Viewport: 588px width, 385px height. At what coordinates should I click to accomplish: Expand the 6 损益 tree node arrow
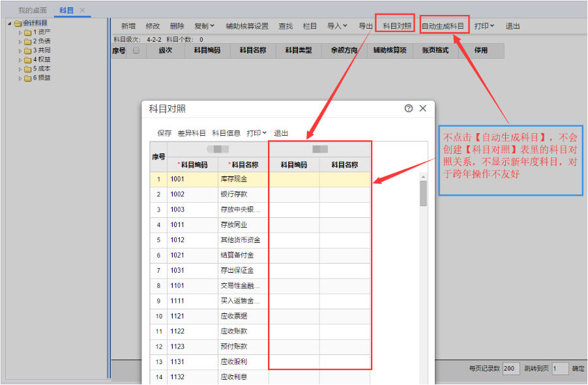[20, 78]
